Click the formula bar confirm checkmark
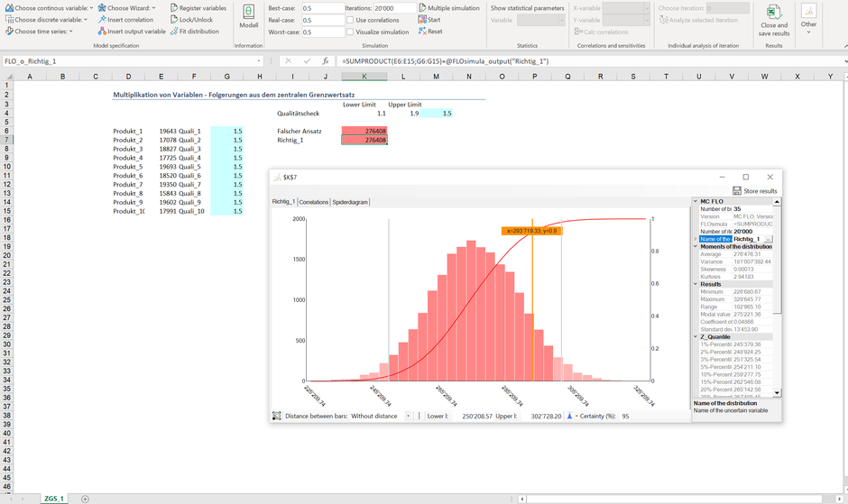Image resolution: width=848 pixels, height=504 pixels. point(308,61)
